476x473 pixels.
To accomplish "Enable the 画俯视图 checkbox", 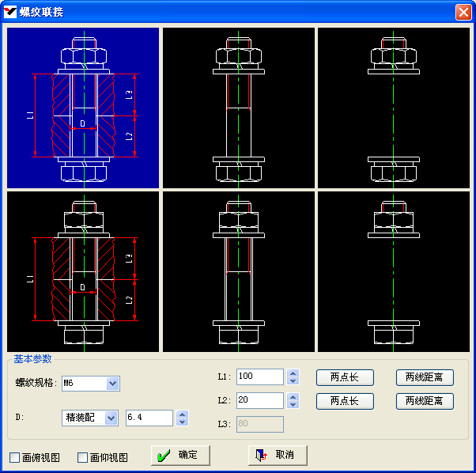I will [15, 457].
